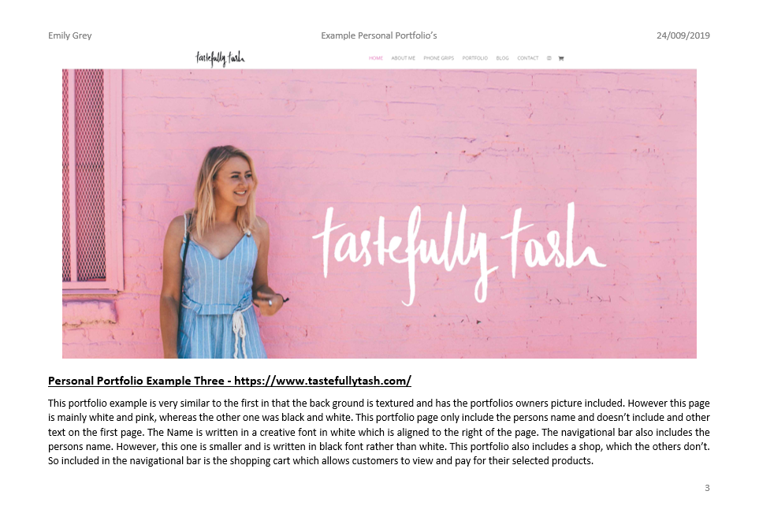The height and width of the screenshot is (532, 759).
Task: Click the Example Personal Portfolio's header title
Action: point(379,35)
